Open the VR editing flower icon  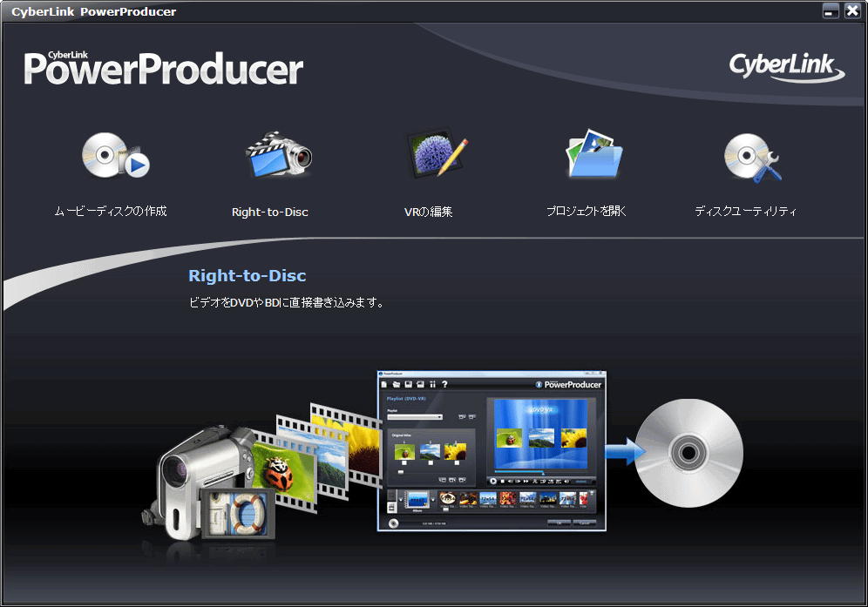437,153
